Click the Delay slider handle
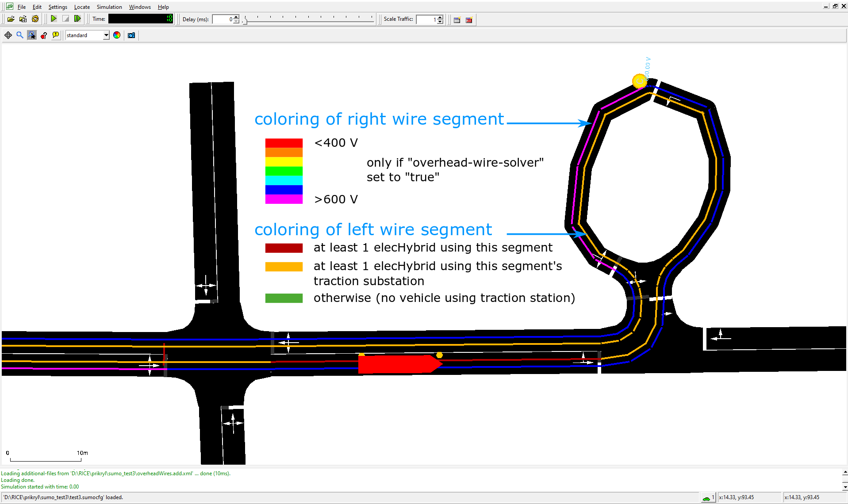This screenshot has width=848, height=504. [x=245, y=20]
